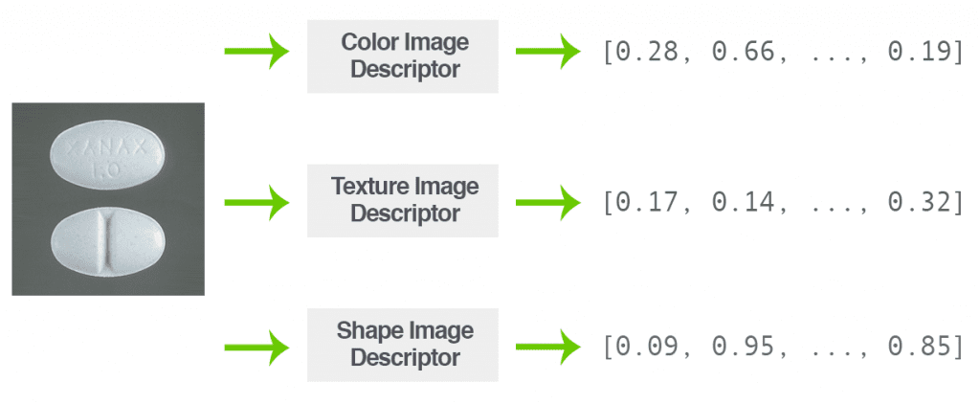
Task: Click the 0.85 value ending the shape vector
Action: (919, 348)
